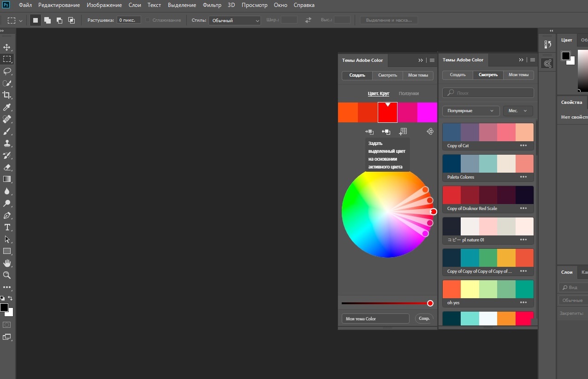This screenshot has width=588, height=379.
Task: Select the Eraser tool
Action: tap(7, 167)
